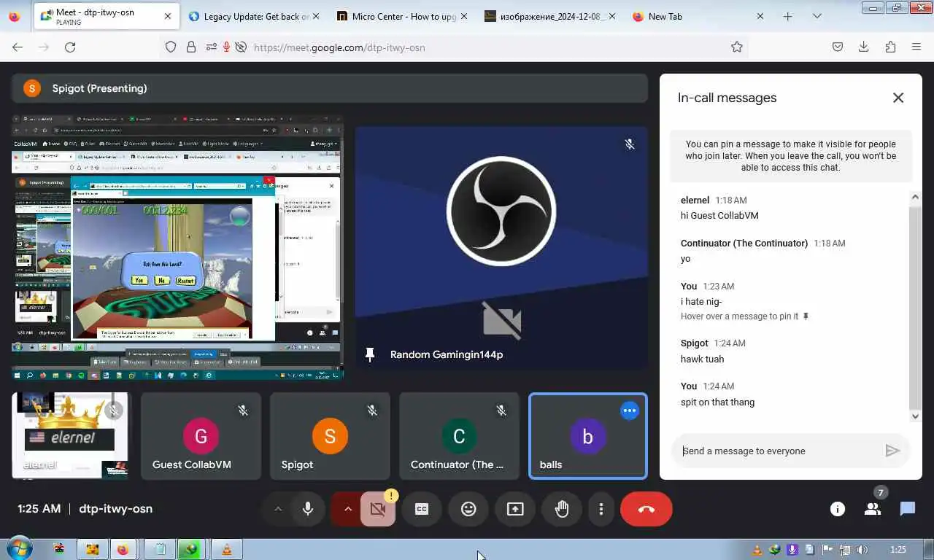Click the hawk tuah message from Spigot
This screenshot has height=560, width=934.
pyautogui.click(x=702, y=359)
